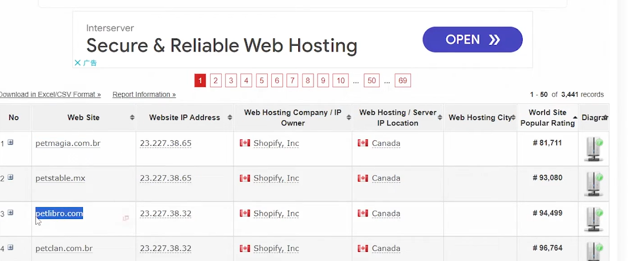Viewport: 644px width, 261px height.
Task: Expand row 2 plus icon for petstable.mx
Action: pos(10,177)
